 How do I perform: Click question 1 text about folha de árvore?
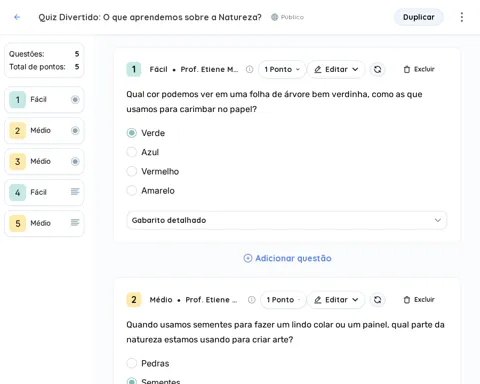pyautogui.click(x=274, y=102)
